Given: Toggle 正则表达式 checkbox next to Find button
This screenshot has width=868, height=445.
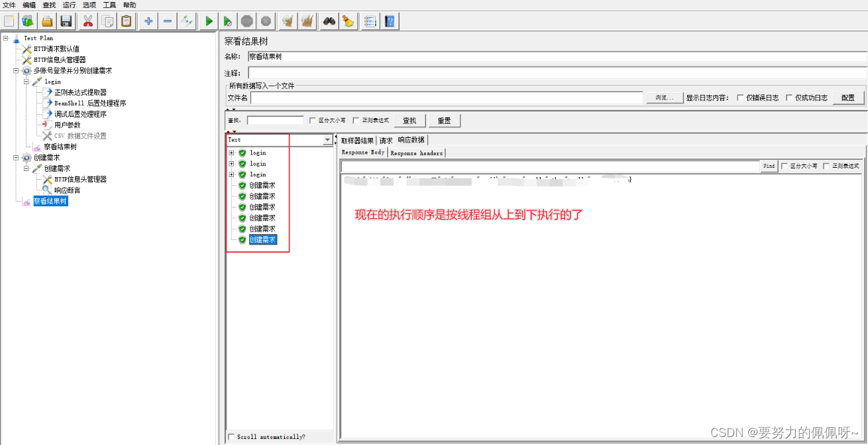Looking at the screenshot, I should point(826,166).
